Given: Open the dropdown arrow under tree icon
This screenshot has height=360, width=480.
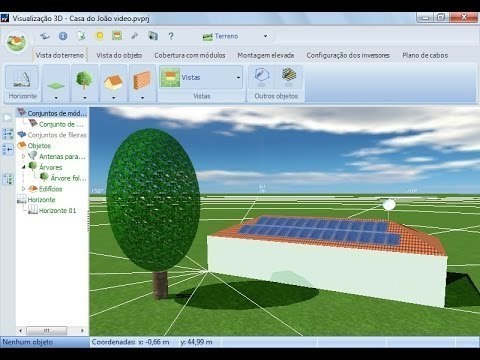Looking at the screenshot, I should (x=85, y=98).
